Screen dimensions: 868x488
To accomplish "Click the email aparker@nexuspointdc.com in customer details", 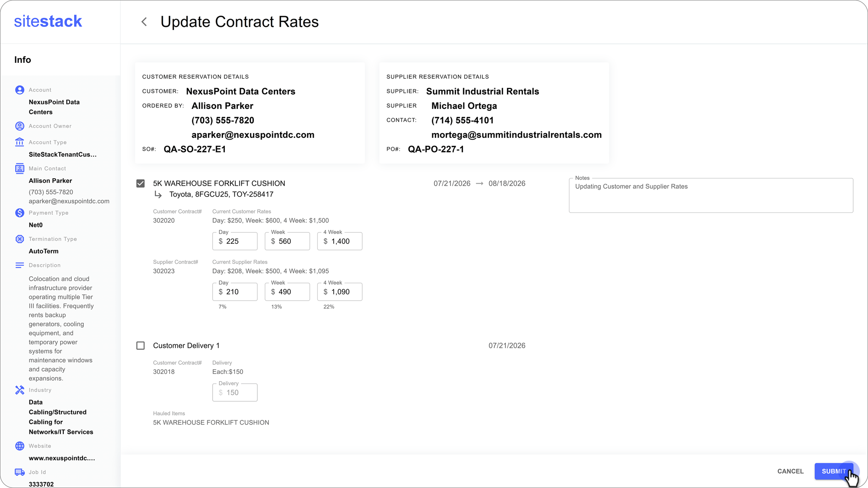I will [x=253, y=135].
